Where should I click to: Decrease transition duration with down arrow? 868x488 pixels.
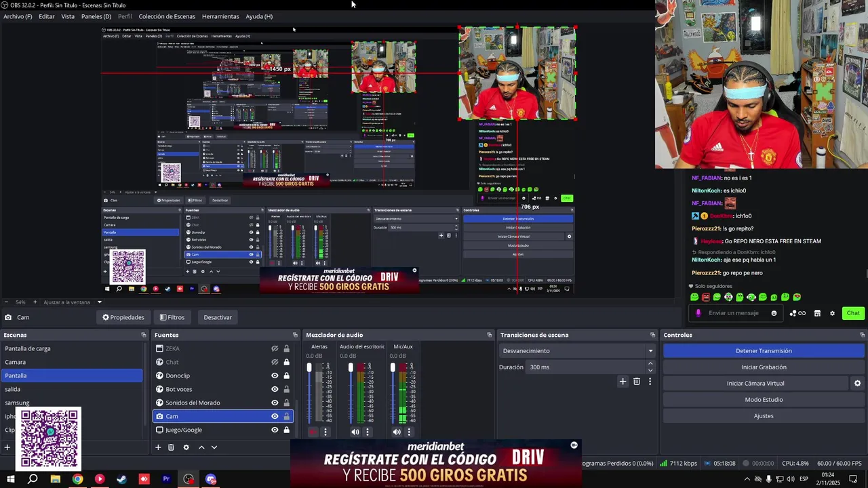coord(650,371)
